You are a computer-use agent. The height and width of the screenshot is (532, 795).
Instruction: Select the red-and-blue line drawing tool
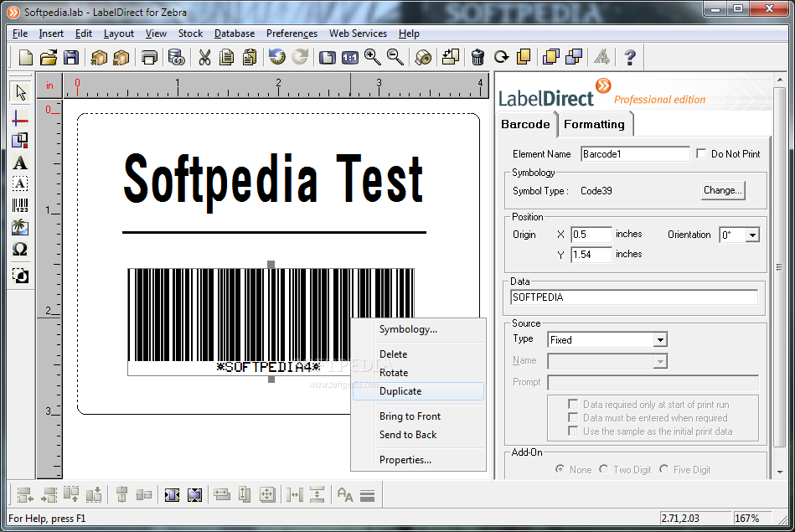(20, 119)
